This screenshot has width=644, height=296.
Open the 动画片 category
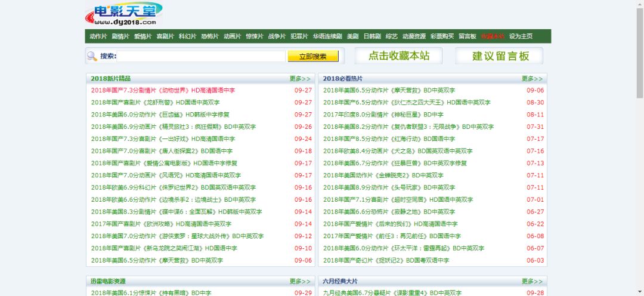pos(232,36)
